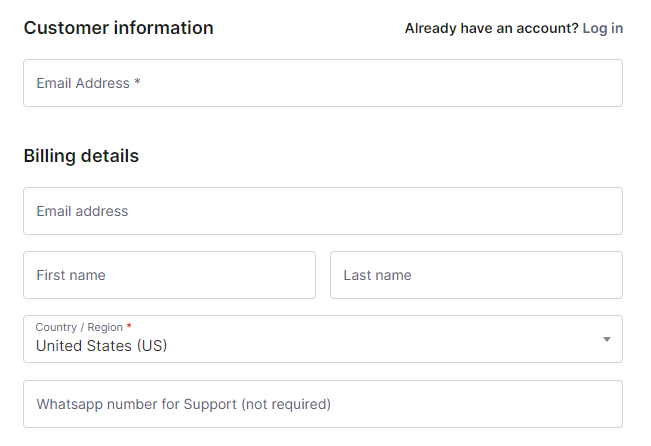Click the Billing details heading
Viewport: 651px width, 446px height.
pos(81,156)
